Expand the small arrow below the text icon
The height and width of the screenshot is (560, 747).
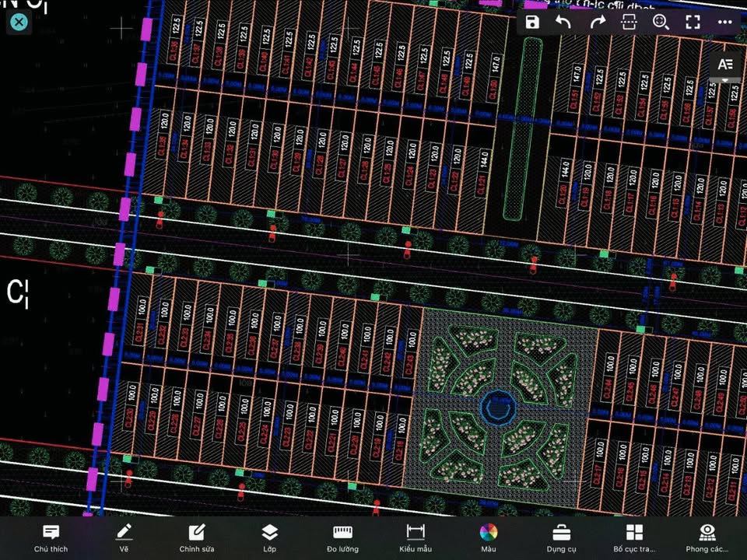[x=725, y=80]
